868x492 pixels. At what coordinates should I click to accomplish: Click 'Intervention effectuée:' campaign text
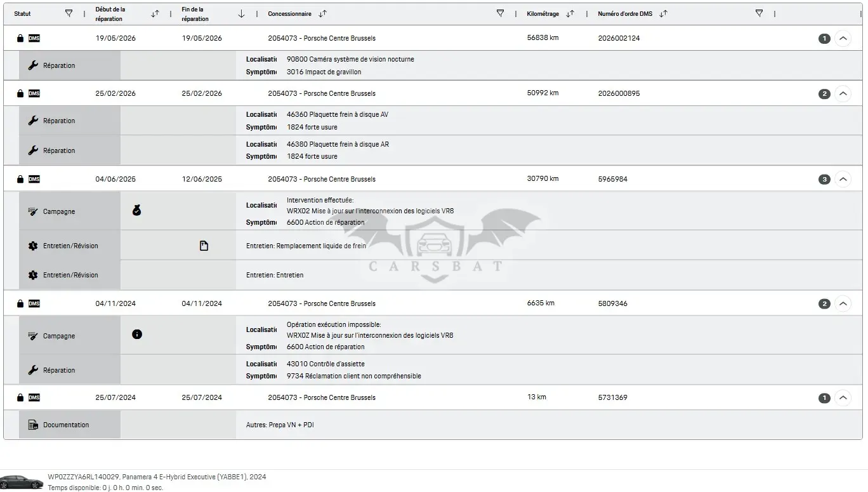(x=320, y=200)
